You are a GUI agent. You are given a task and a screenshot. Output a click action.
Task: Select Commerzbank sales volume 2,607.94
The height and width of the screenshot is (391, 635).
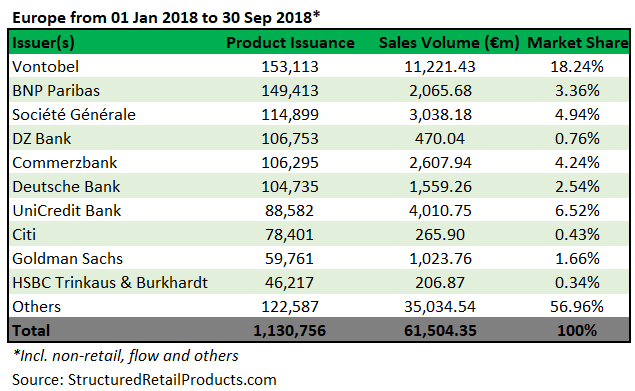(x=440, y=163)
